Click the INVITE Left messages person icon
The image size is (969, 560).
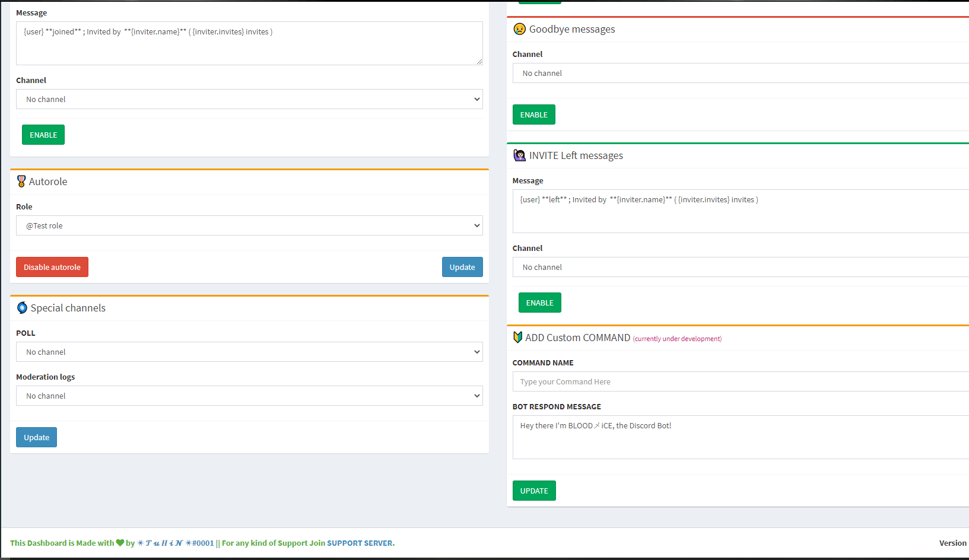pos(519,155)
